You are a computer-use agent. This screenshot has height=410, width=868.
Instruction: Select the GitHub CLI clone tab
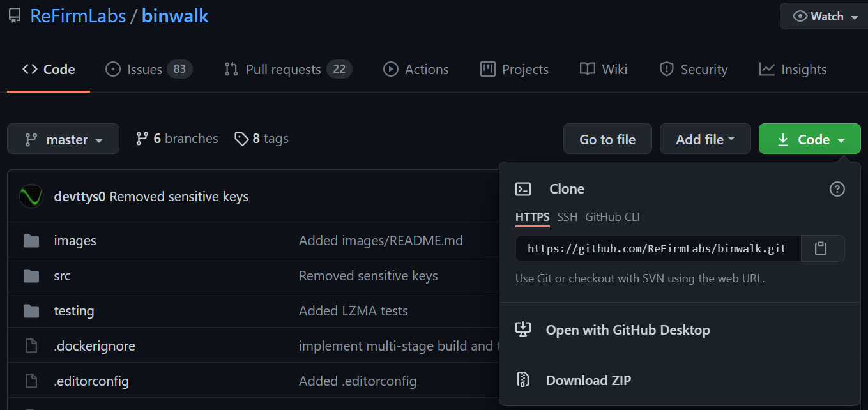[x=613, y=217]
